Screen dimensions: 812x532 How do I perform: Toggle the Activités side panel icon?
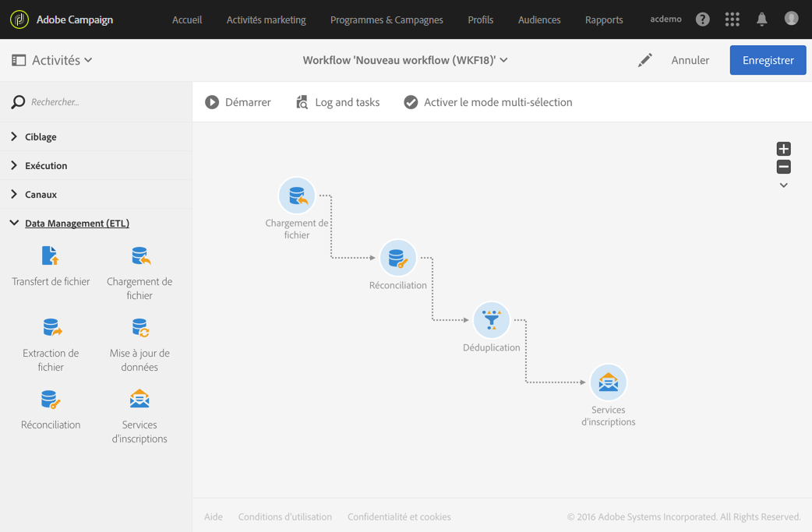point(19,60)
